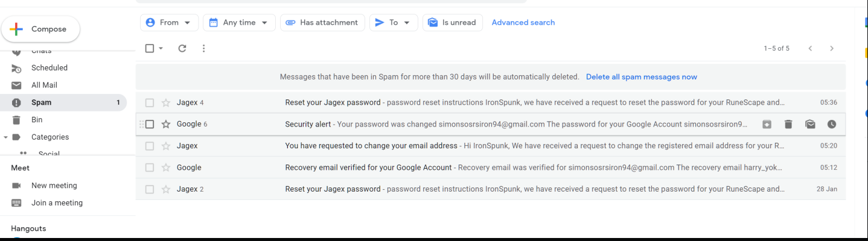Star the first Jagex password reset email
The image size is (868, 241).
[x=166, y=102]
